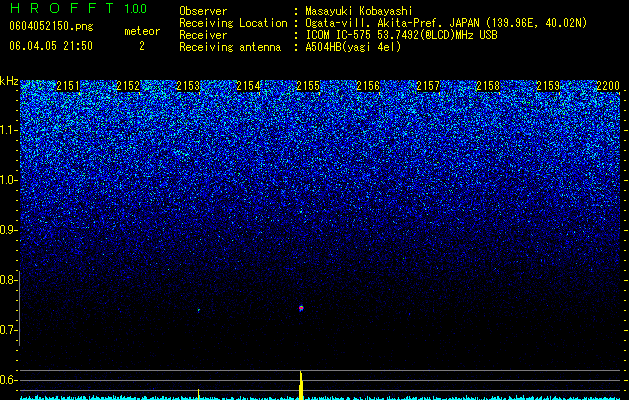Viewport: 629px width, 400px height.
Task: Select the 2152 time marker
Action: coord(128,86)
